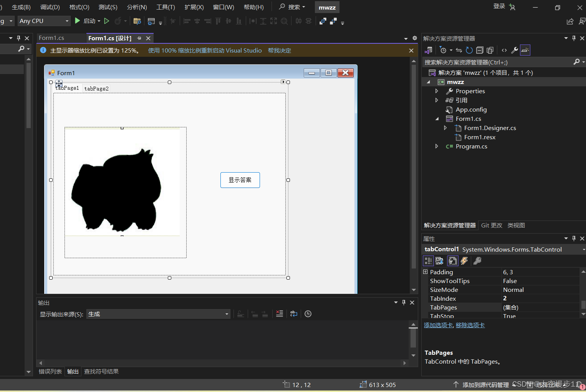Open the 启动 start dropdown arrow
The width and height of the screenshot is (586, 392).
99,21
